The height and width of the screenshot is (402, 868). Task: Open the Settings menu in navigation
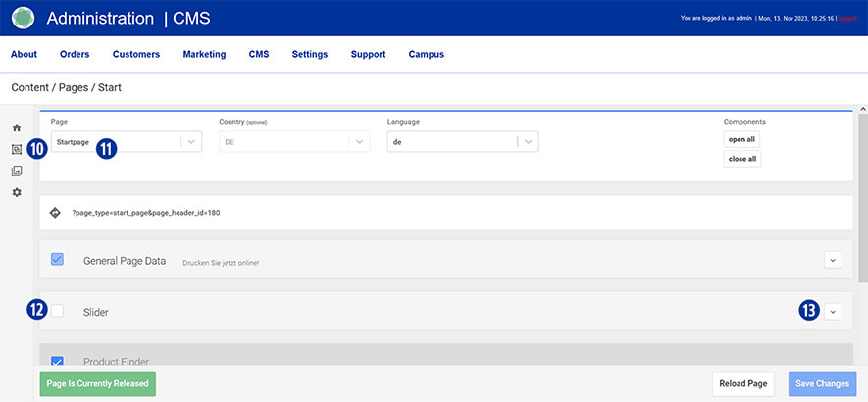coord(310,55)
